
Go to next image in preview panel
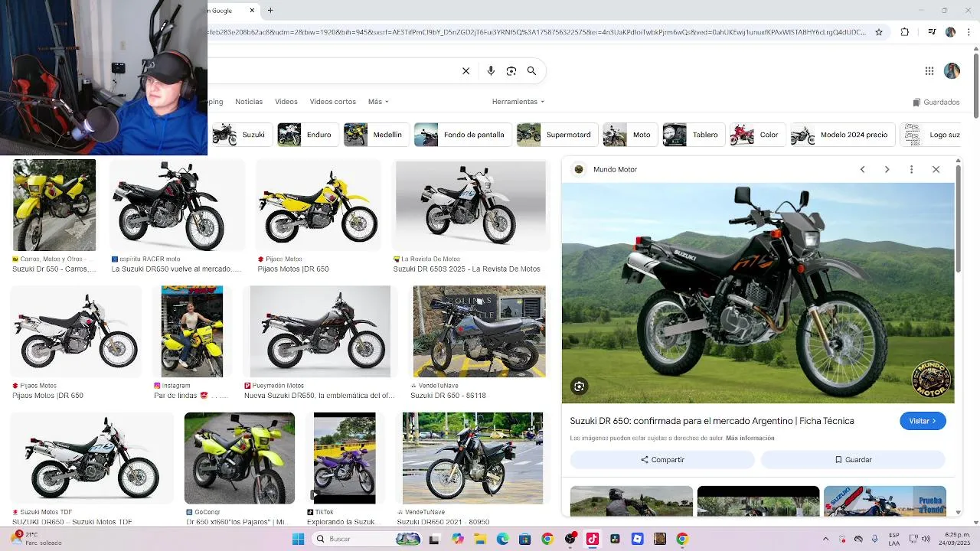click(x=887, y=169)
